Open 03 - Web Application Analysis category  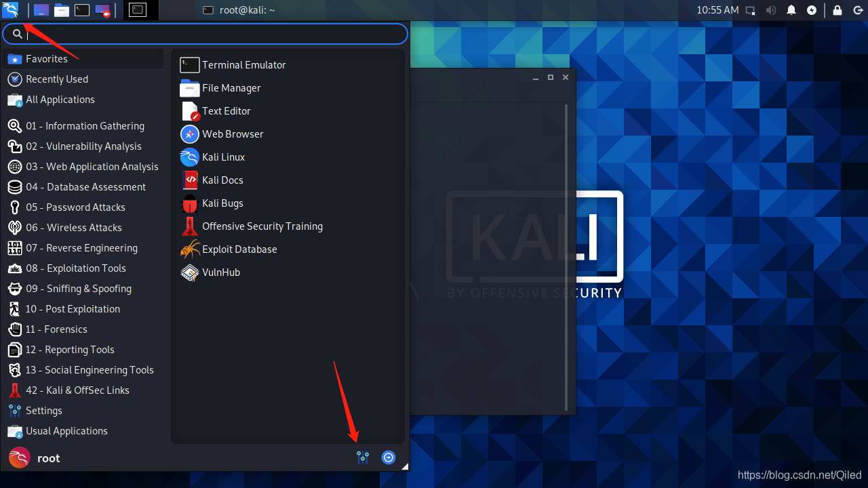(x=83, y=167)
